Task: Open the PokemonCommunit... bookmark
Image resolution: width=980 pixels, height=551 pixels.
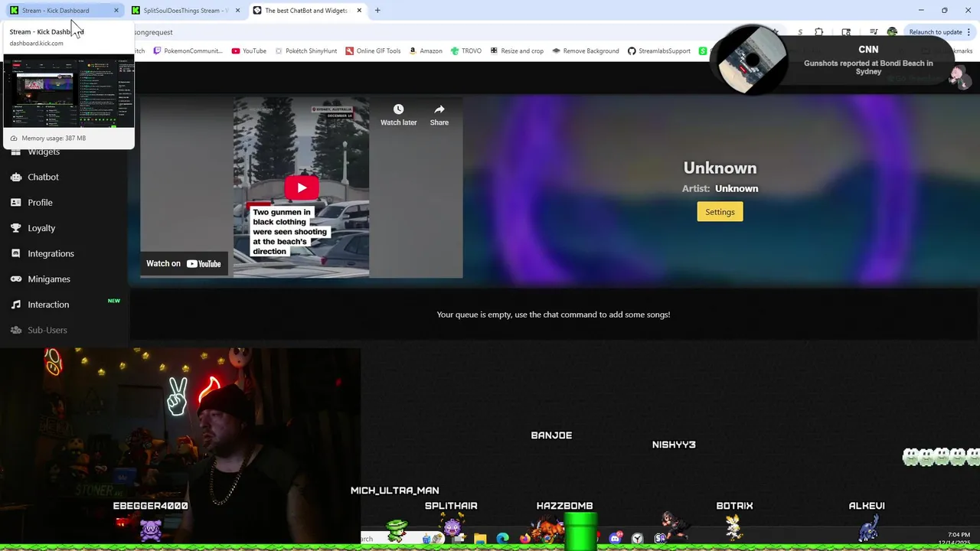Action: [x=188, y=51]
